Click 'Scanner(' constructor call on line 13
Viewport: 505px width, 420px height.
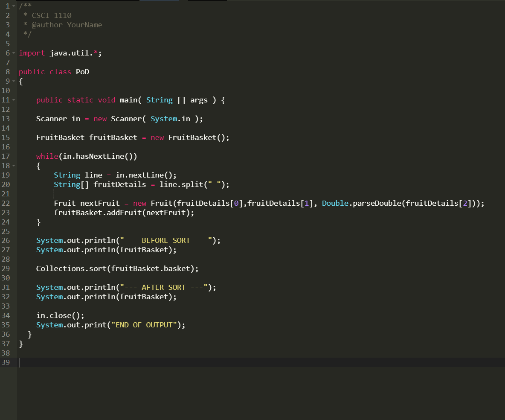tap(128, 119)
